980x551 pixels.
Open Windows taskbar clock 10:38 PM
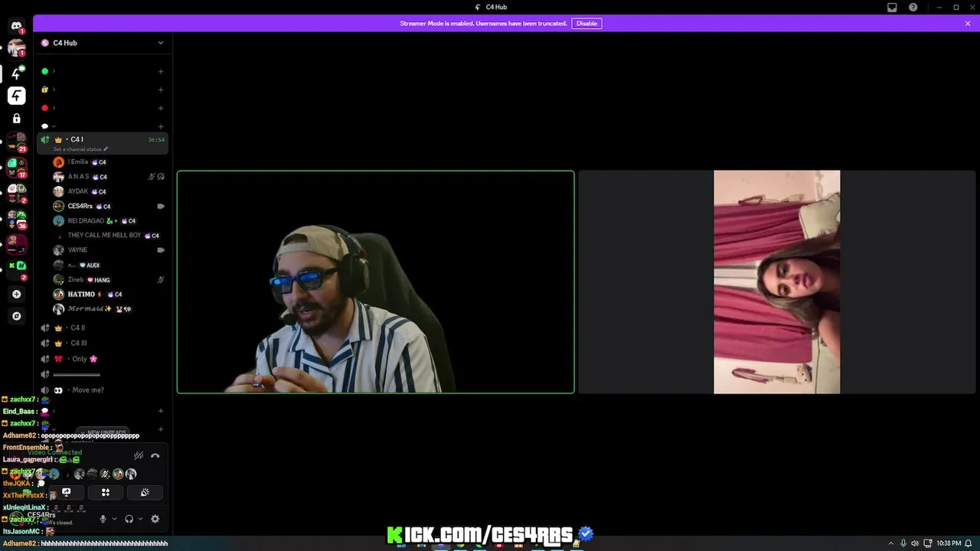pyautogui.click(x=949, y=543)
